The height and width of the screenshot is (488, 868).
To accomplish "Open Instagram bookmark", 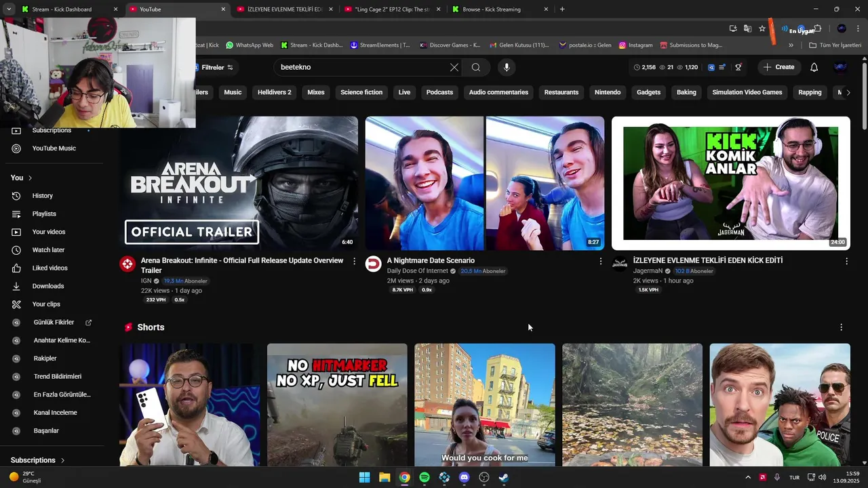I will (635, 45).
